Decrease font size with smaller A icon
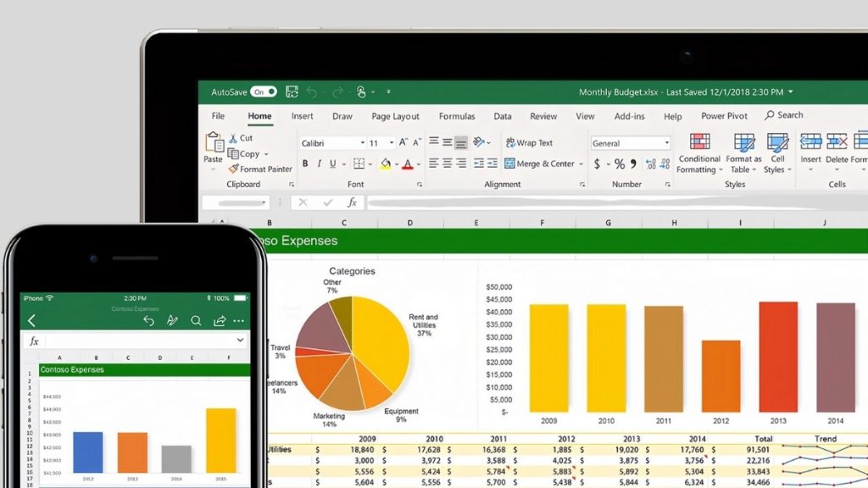 coord(417,142)
